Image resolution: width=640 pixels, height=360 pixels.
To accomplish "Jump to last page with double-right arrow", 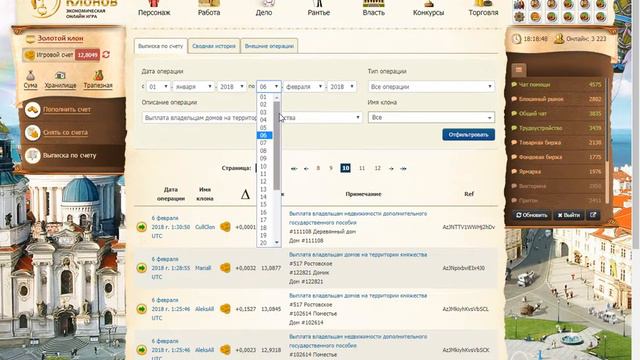I will point(403,169).
